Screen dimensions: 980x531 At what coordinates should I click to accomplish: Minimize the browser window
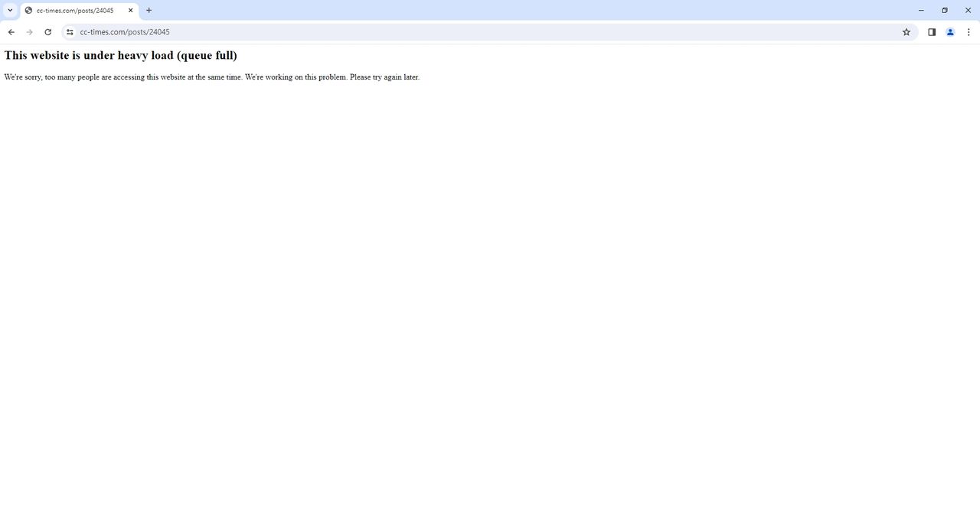(921, 11)
